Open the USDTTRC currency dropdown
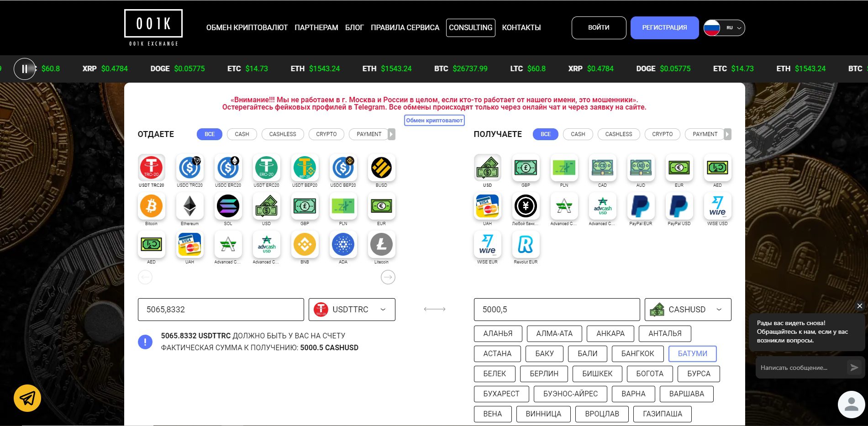The image size is (868, 426). pos(352,310)
